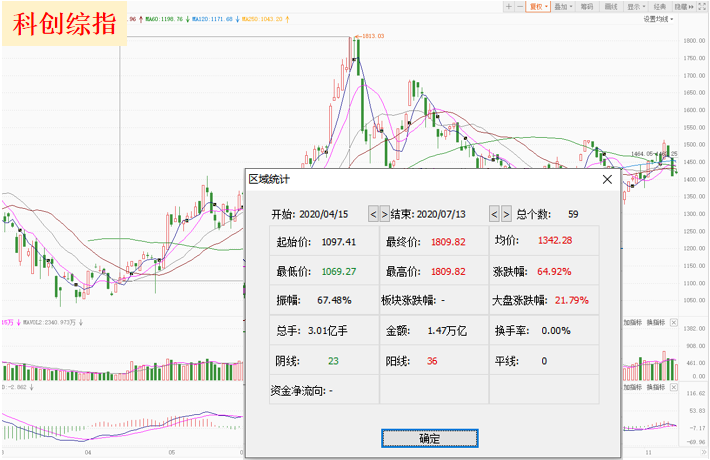Screen dimensions: 710x460
Task: Click the 总个数 value 59
Action: tap(573, 214)
